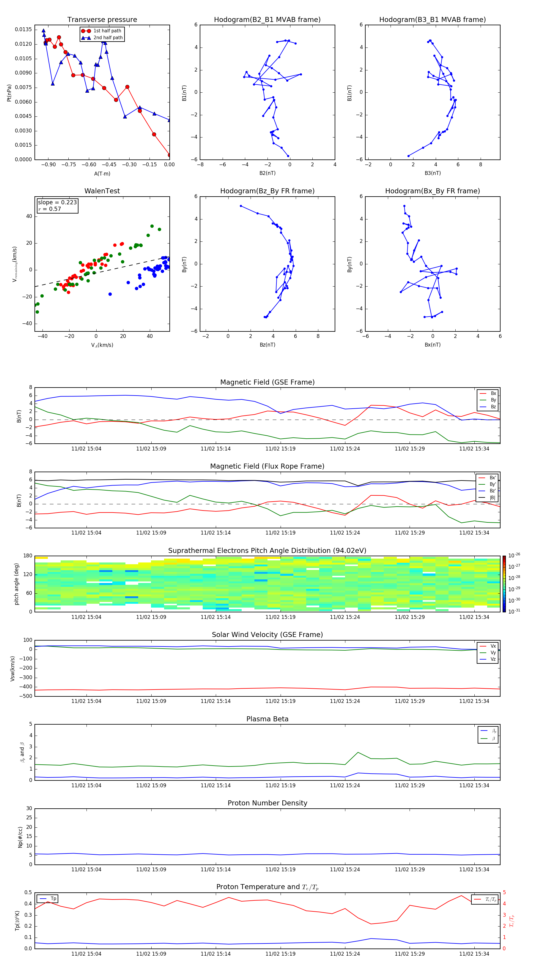Click 'Vsw(km/s)' y-axis label

(x=12, y=668)
